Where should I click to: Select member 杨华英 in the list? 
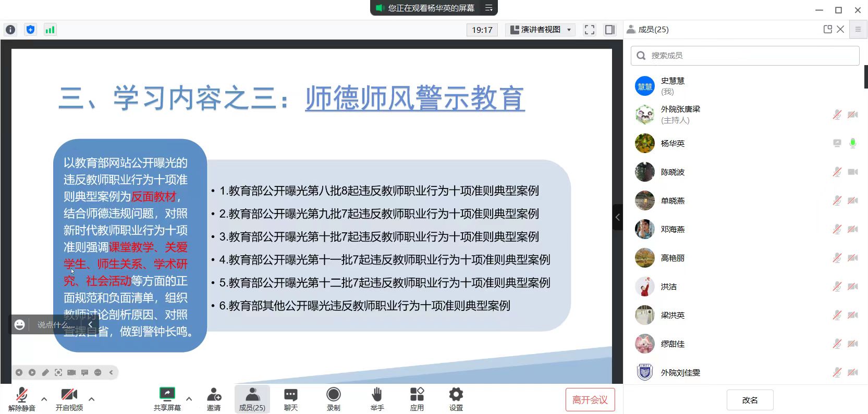(x=673, y=143)
